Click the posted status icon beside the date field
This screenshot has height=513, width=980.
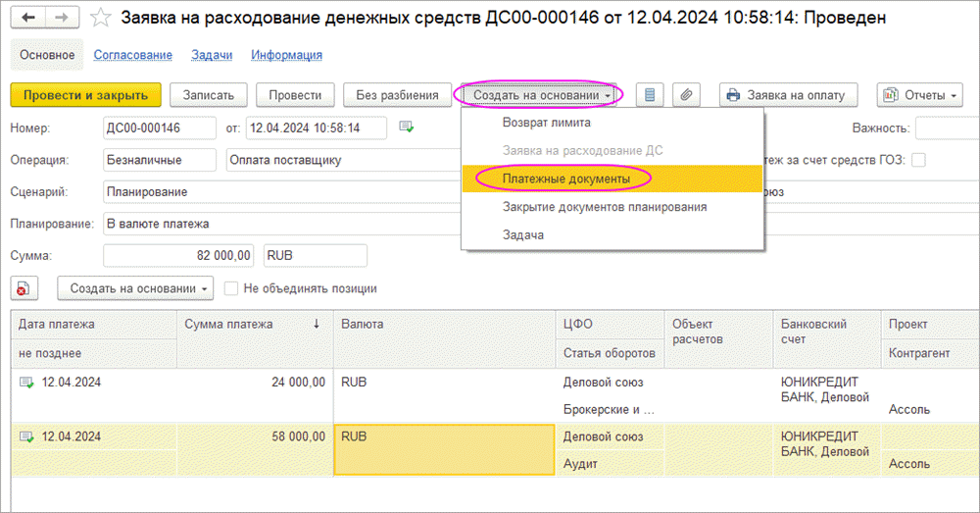click(407, 128)
